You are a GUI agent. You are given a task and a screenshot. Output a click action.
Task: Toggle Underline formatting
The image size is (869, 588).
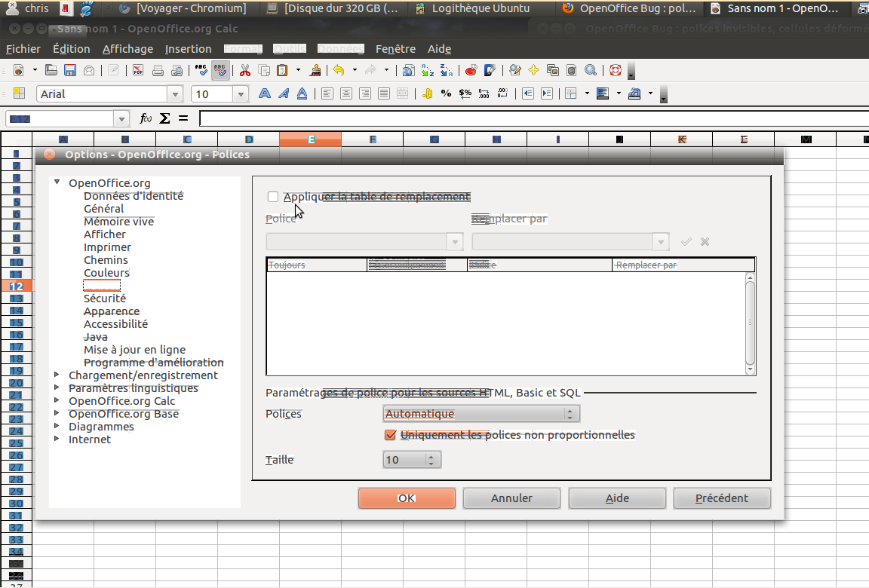click(x=302, y=93)
